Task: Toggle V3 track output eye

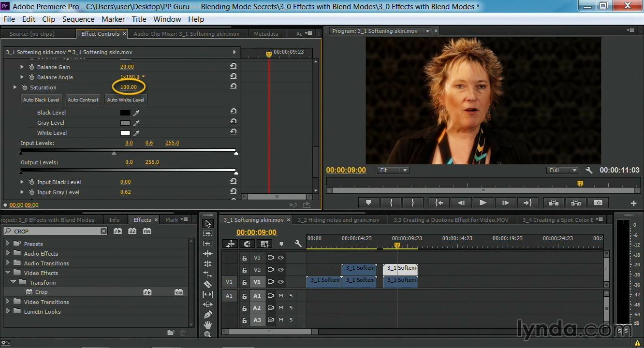Action: (x=280, y=258)
